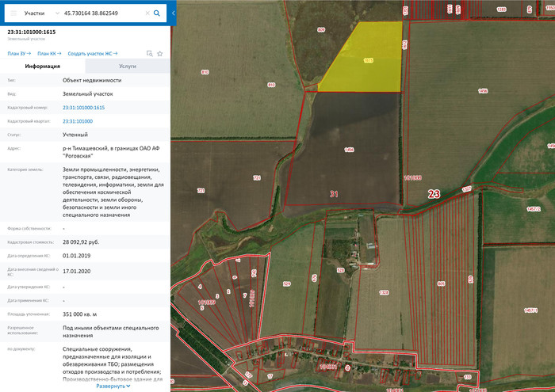555x392 pixels.
Task: Click the quarter label 23 on map
Action: pyautogui.click(x=433, y=193)
